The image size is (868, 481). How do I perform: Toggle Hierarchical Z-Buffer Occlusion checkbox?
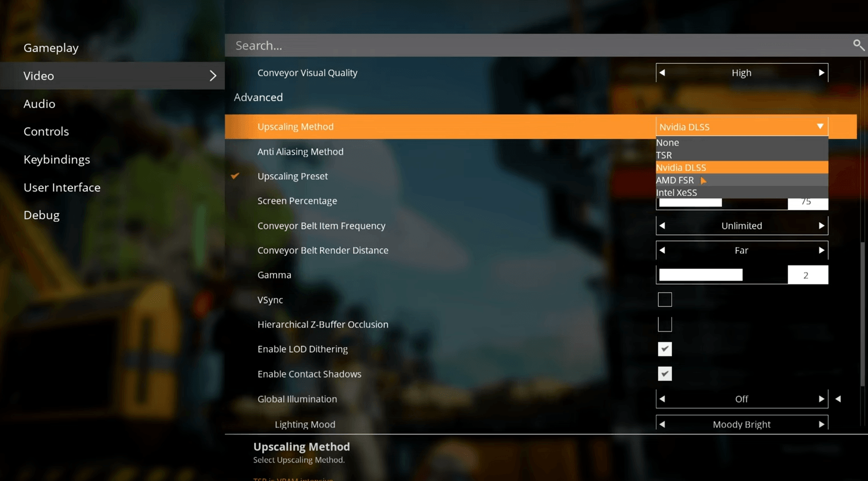tap(665, 324)
